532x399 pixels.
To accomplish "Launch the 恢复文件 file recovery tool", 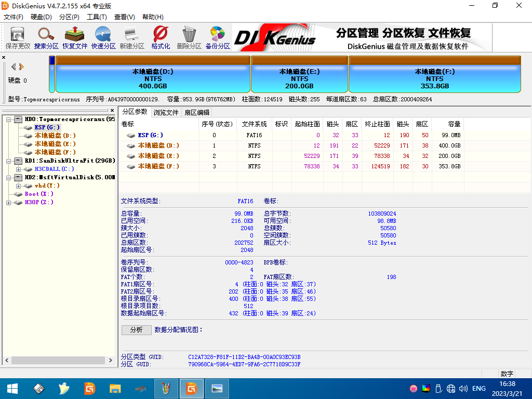I will 75,37.
